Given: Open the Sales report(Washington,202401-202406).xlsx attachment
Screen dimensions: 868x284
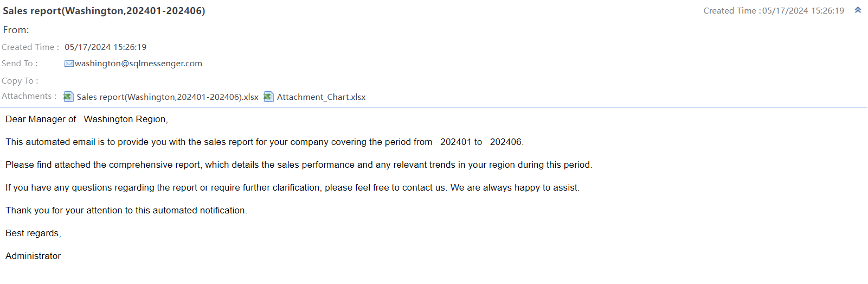Looking at the screenshot, I should coord(167,97).
